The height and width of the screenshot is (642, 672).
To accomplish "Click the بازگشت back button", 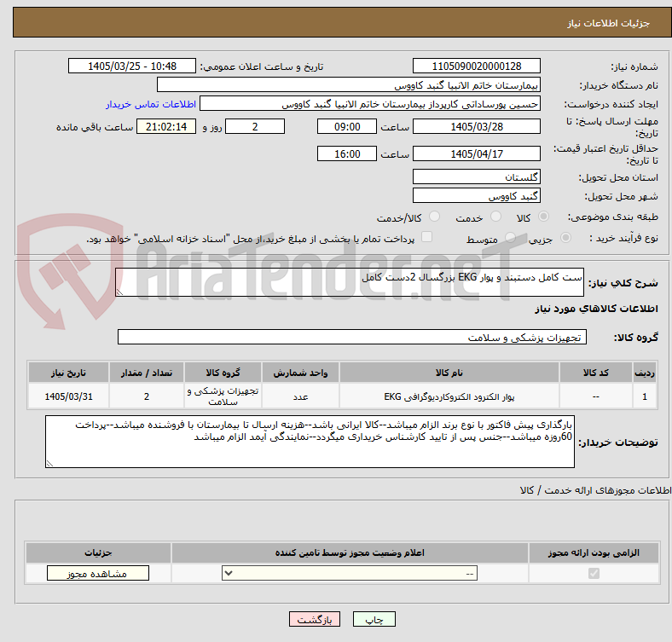I will point(315,619).
